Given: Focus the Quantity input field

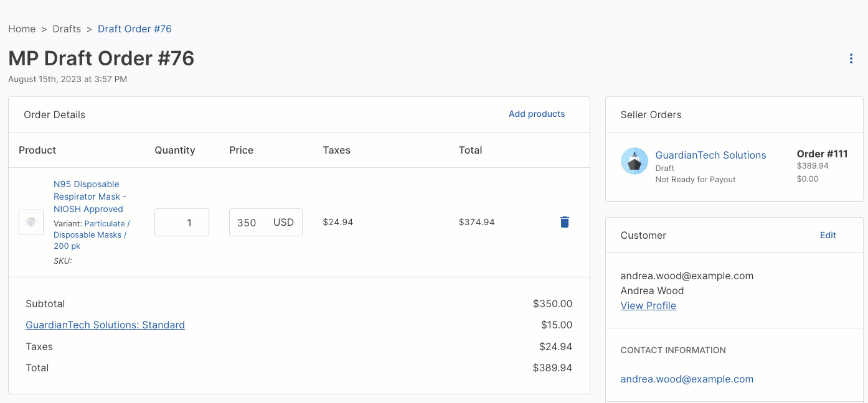Looking at the screenshot, I should 182,223.
